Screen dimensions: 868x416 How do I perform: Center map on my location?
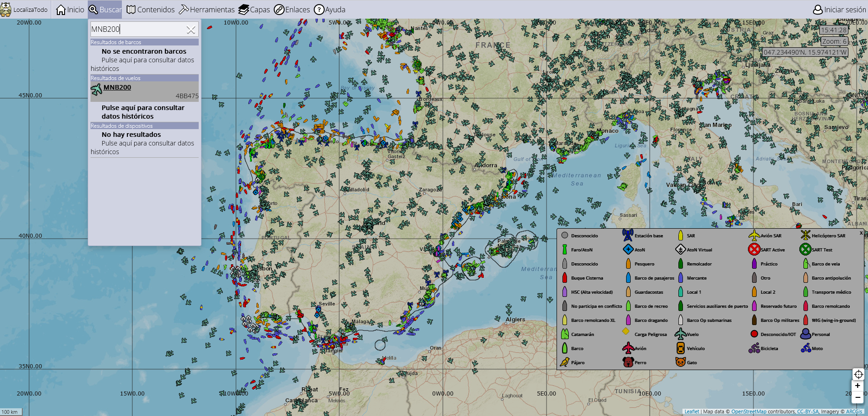pos(858,374)
